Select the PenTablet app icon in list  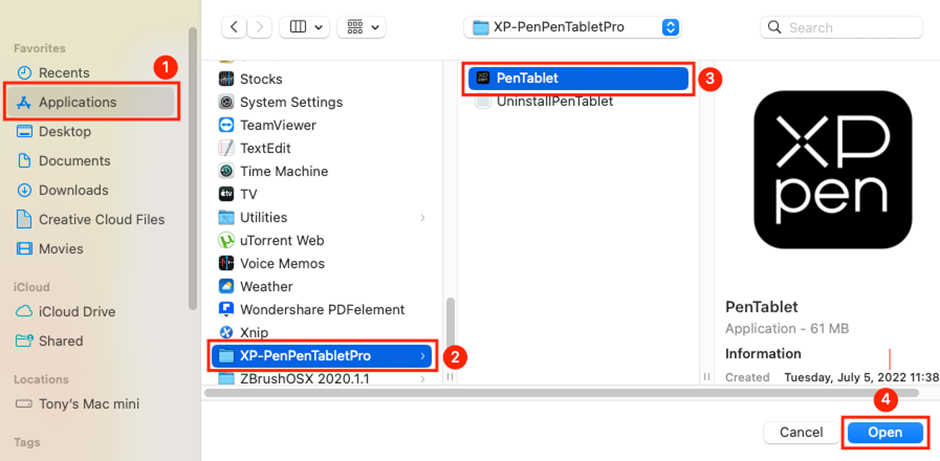[483, 78]
